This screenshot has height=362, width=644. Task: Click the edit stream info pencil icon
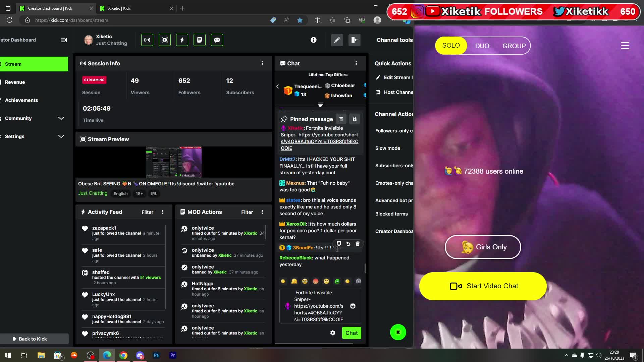pos(337,40)
